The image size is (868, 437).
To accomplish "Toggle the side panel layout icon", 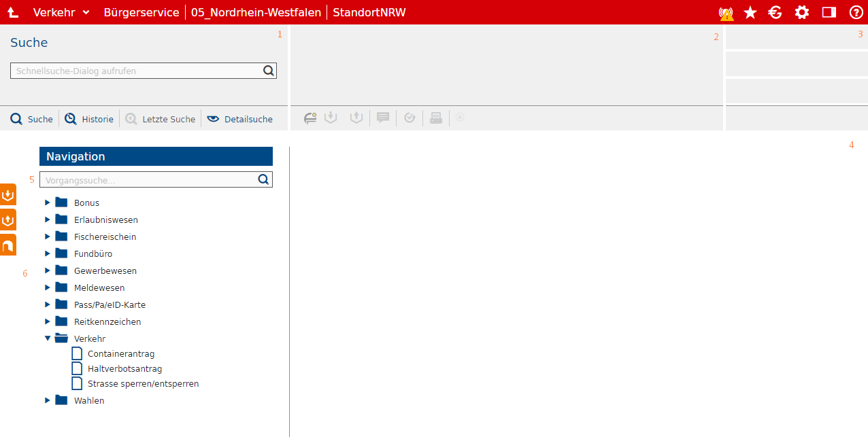I will (x=829, y=12).
